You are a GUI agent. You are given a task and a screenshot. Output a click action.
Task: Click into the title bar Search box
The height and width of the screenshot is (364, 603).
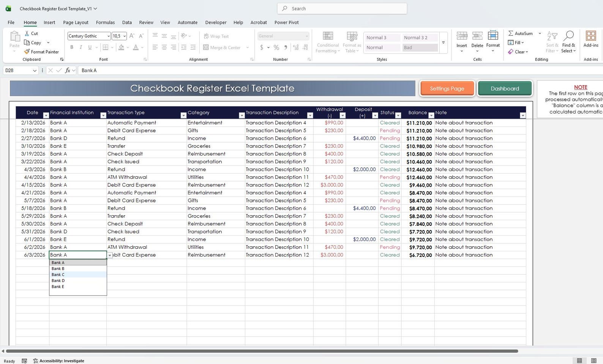(x=342, y=8)
